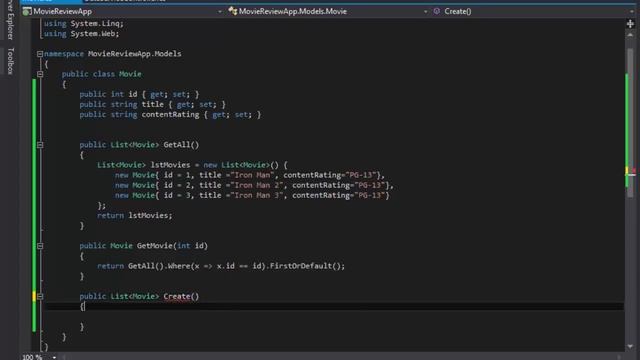Collapse the GetMovie(int id) method block
Image resolution: width=640 pixels, height=360 pixels.
pyautogui.click(x=40, y=246)
